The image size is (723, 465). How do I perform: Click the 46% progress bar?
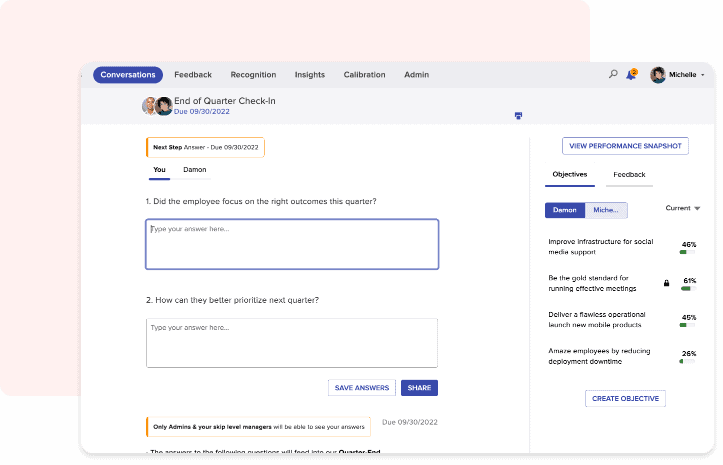[687, 252]
